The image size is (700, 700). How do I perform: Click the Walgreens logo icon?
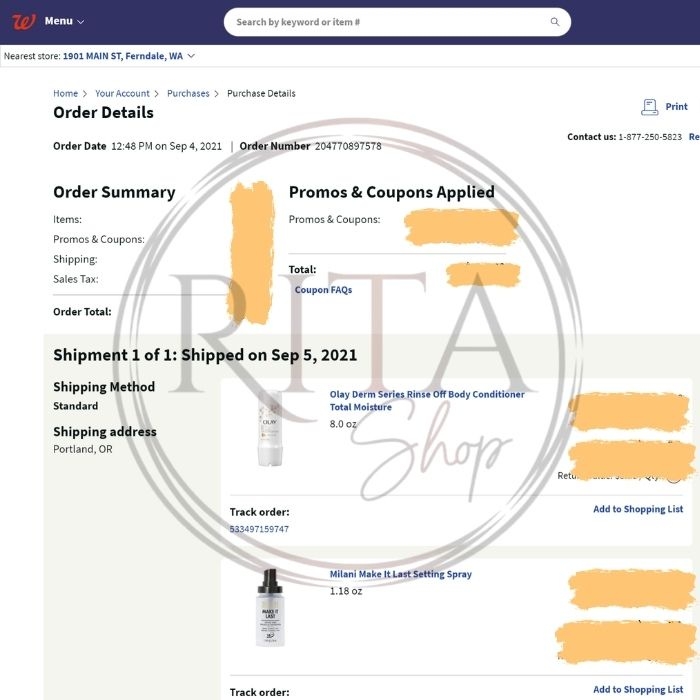tap(24, 21)
